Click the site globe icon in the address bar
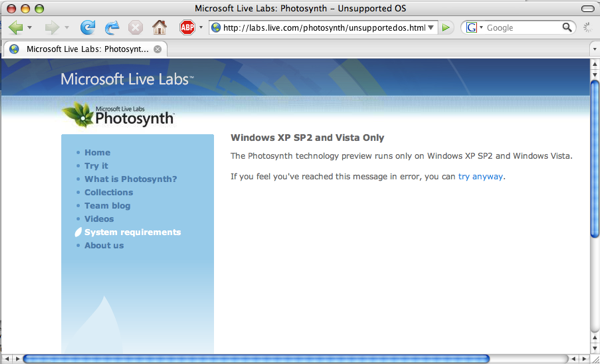 [216, 28]
